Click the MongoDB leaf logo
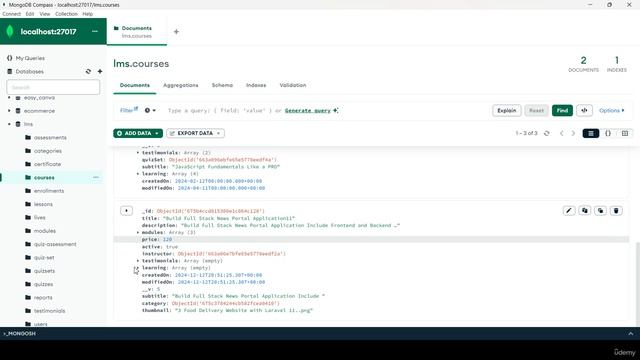 pyautogui.click(x=10, y=31)
